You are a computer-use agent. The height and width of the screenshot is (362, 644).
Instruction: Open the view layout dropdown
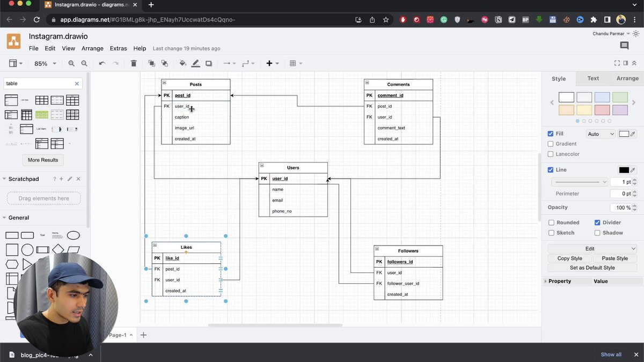pyautogui.click(x=16, y=63)
